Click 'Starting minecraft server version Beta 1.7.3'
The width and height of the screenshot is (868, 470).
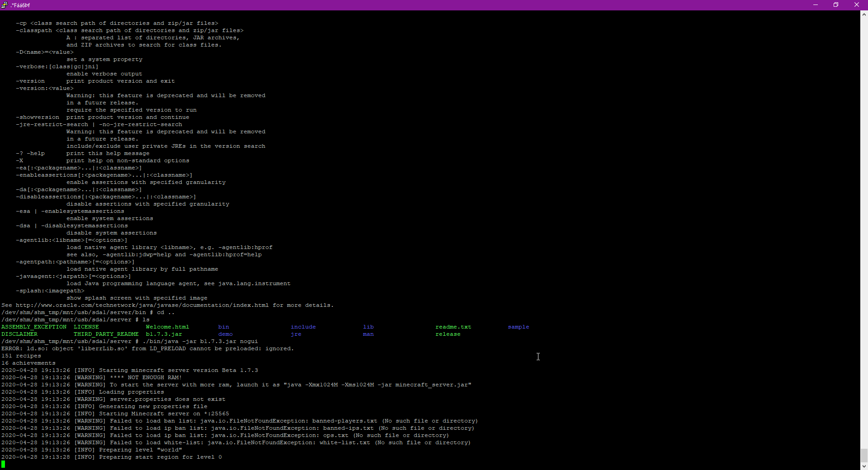tap(179, 370)
